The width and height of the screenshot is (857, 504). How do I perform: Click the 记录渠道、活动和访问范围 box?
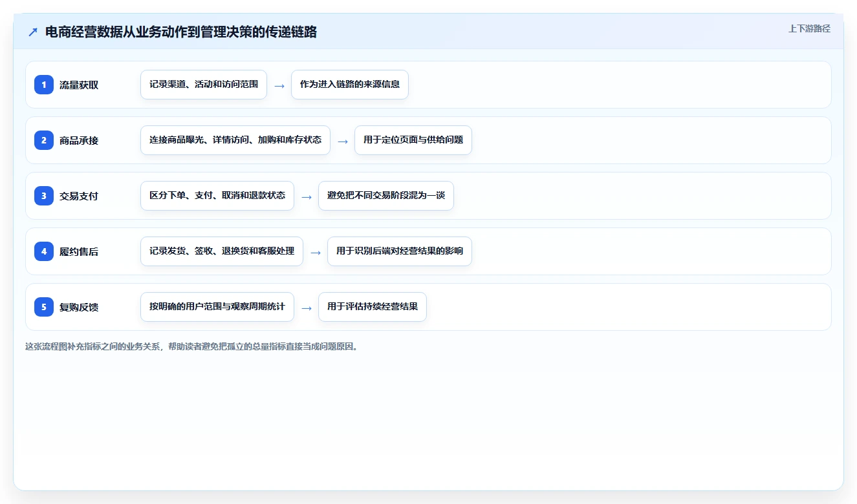coord(204,85)
